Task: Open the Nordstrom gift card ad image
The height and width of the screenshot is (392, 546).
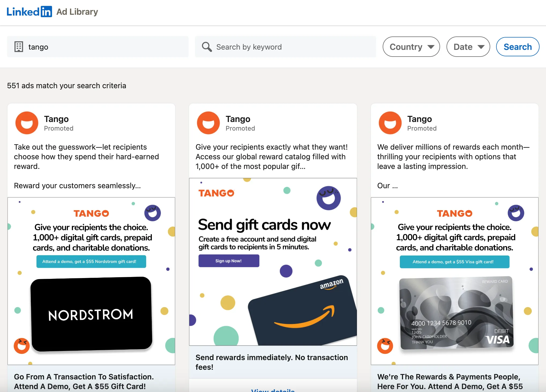Action: click(91, 281)
